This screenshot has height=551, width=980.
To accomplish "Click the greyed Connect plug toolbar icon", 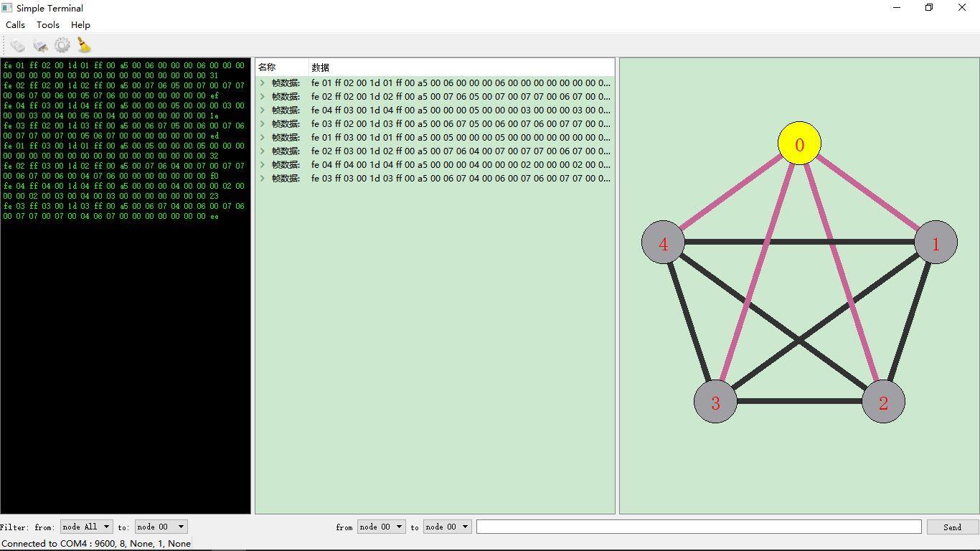I will 18,45.
